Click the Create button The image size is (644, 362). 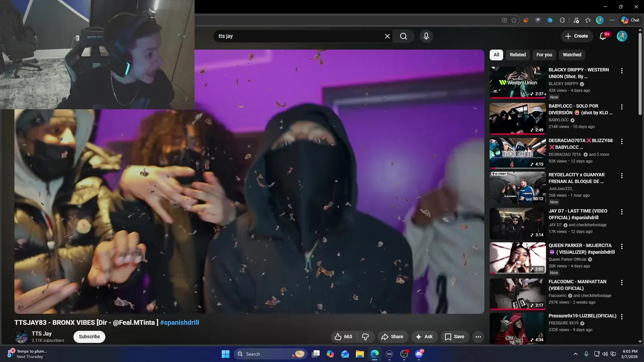coord(577,36)
